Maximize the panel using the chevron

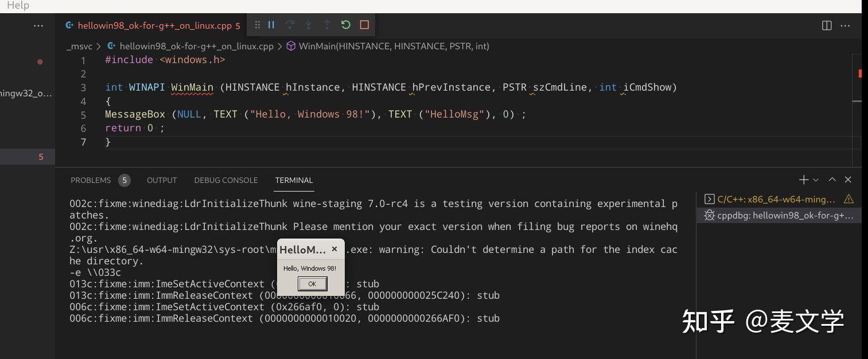(x=832, y=179)
